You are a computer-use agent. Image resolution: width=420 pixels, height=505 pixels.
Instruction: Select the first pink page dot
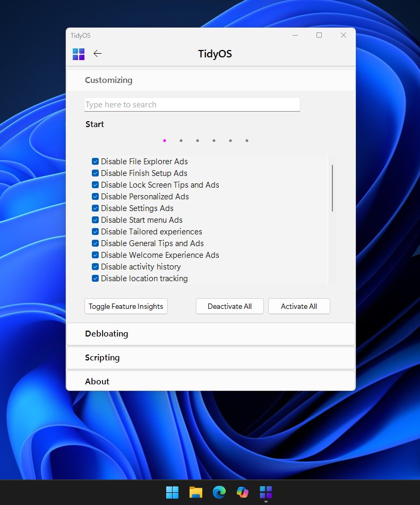point(165,141)
